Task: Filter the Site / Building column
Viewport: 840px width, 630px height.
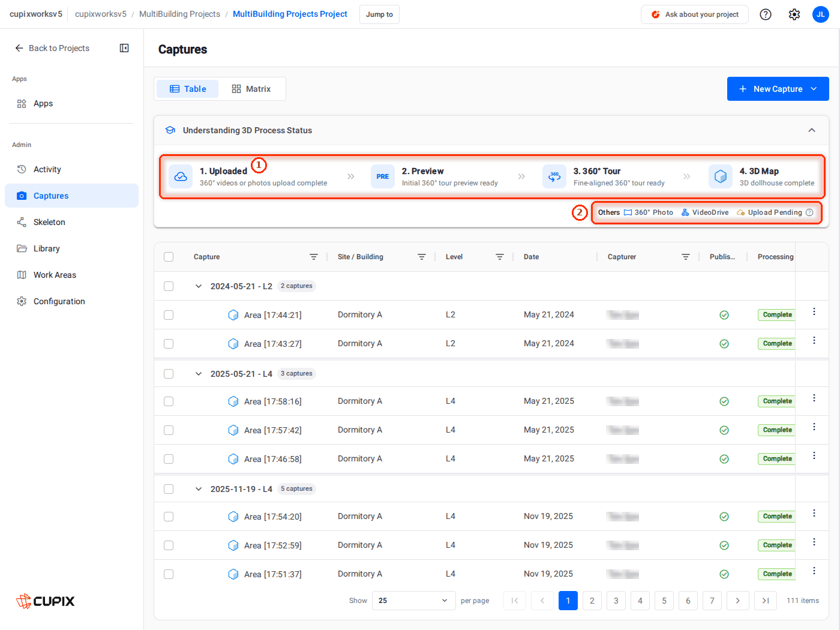Action: pos(422,257)
